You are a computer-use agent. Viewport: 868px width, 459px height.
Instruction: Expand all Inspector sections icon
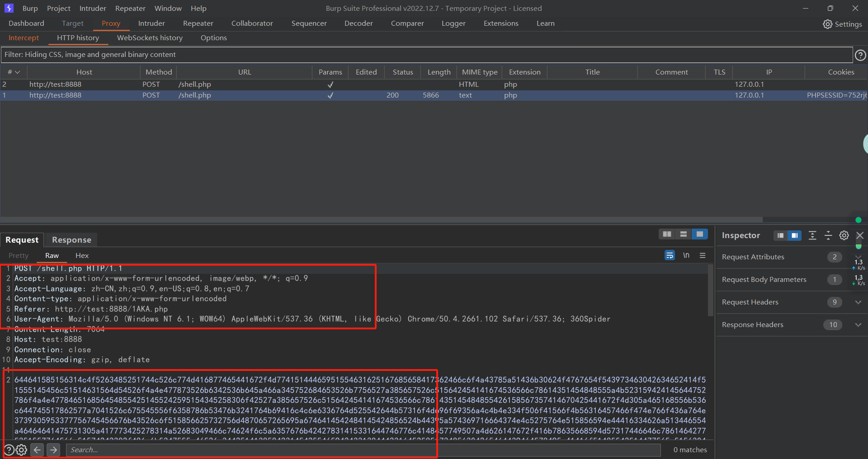812,235
